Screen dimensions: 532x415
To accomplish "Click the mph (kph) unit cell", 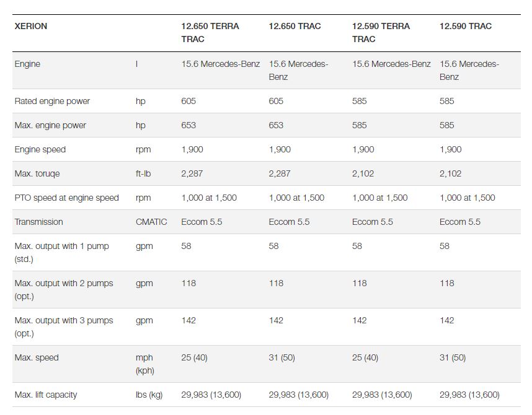I will click(145, 364).
